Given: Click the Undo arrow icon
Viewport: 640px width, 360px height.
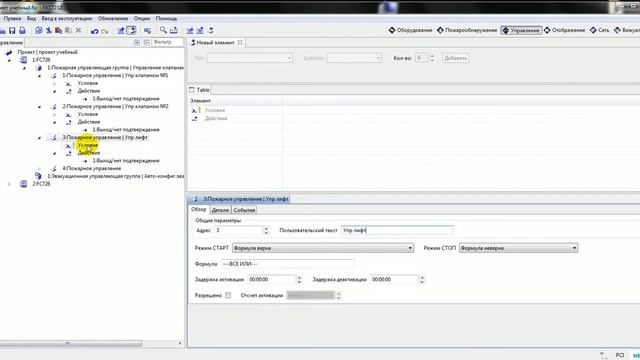Looking at the screenshot, I should tap(95, 31).
